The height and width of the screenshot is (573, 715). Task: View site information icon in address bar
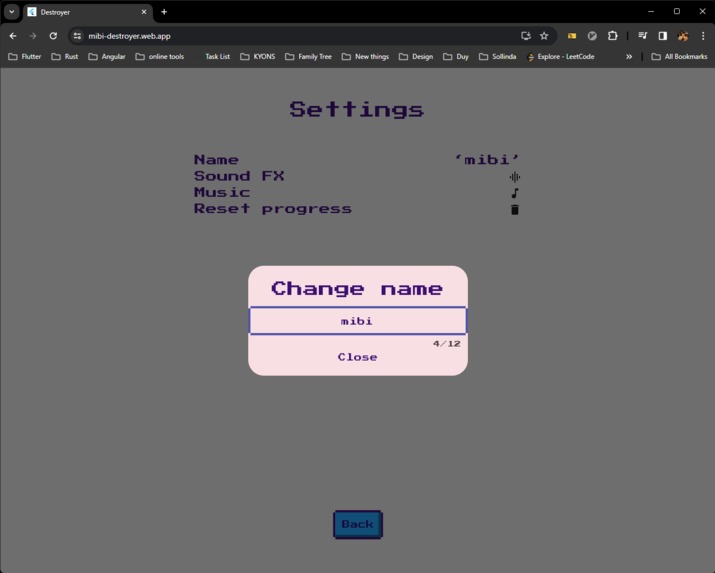point(77,36)
